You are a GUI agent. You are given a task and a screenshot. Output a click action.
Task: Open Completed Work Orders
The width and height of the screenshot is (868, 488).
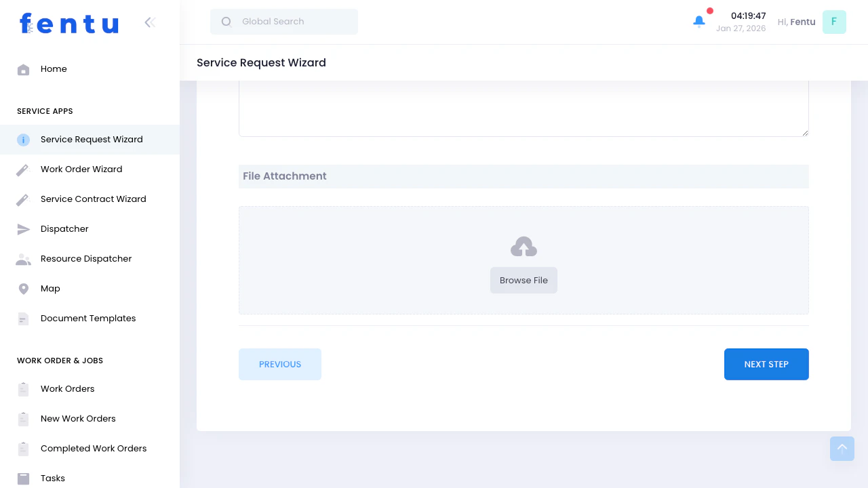click(x=94, y=449)
